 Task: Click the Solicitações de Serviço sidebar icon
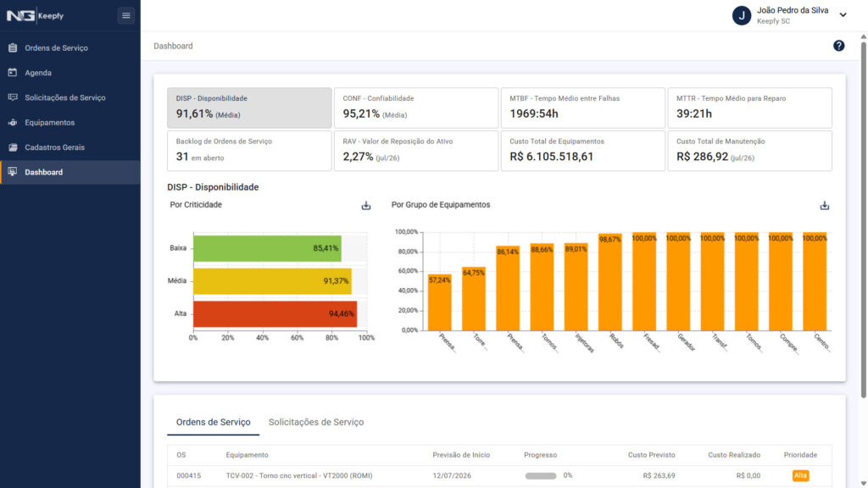pyautogui.click(x=13, y=97)
